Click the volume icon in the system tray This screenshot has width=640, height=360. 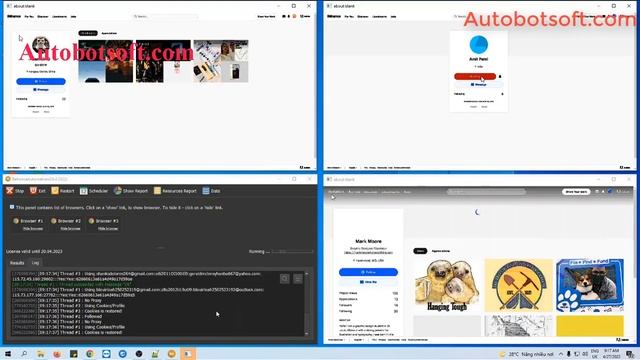point(585,354)
